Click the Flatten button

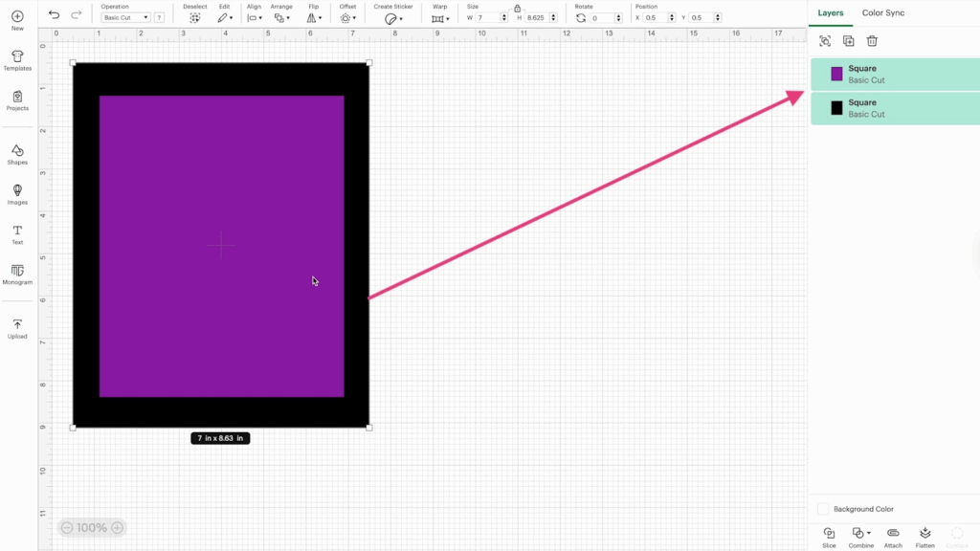(x=925, y=537)
